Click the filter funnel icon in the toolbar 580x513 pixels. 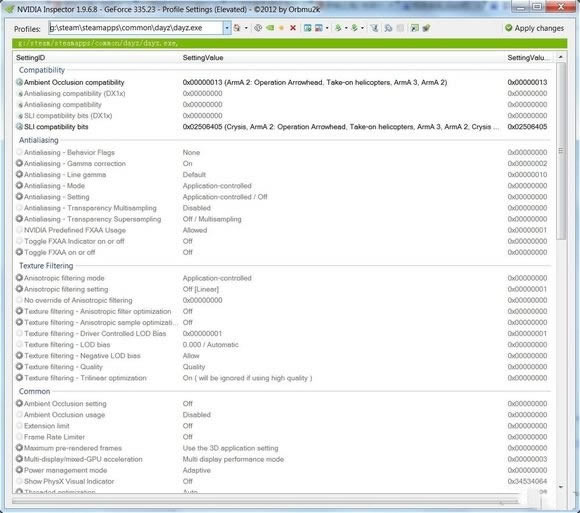pos(374,28)
